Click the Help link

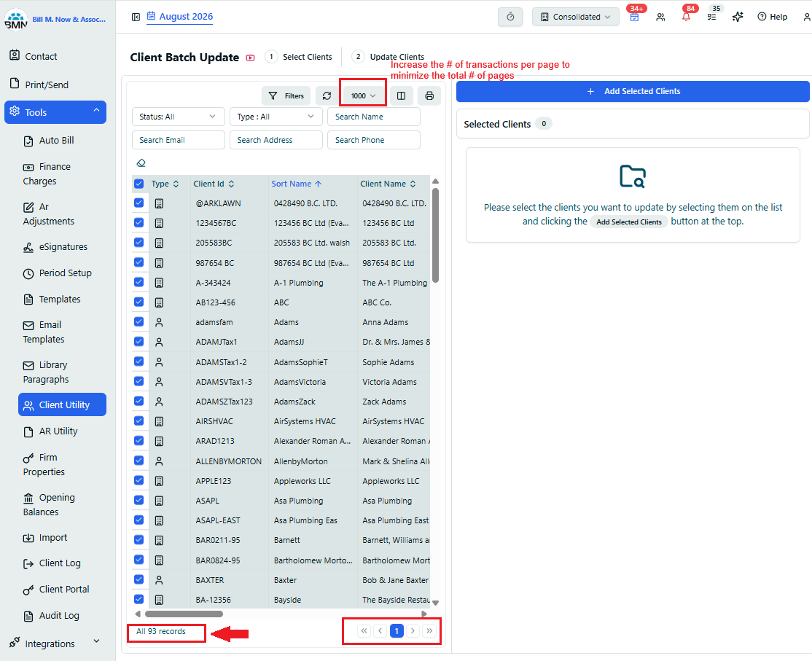click(x=772, y=17)
